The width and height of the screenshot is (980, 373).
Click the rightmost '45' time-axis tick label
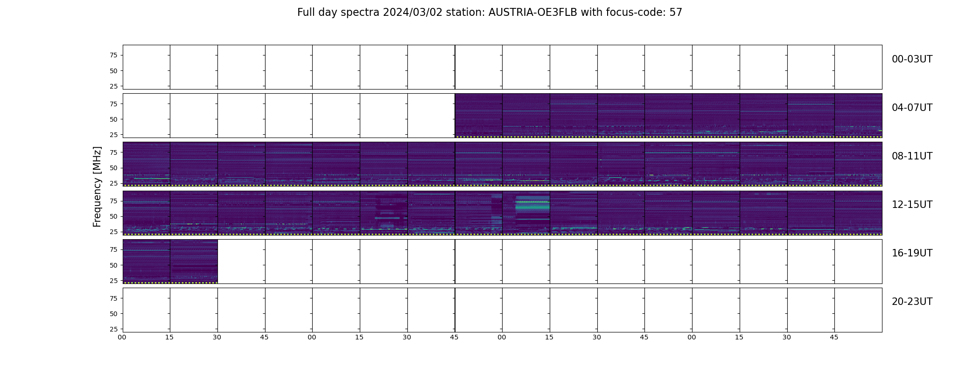834,337
